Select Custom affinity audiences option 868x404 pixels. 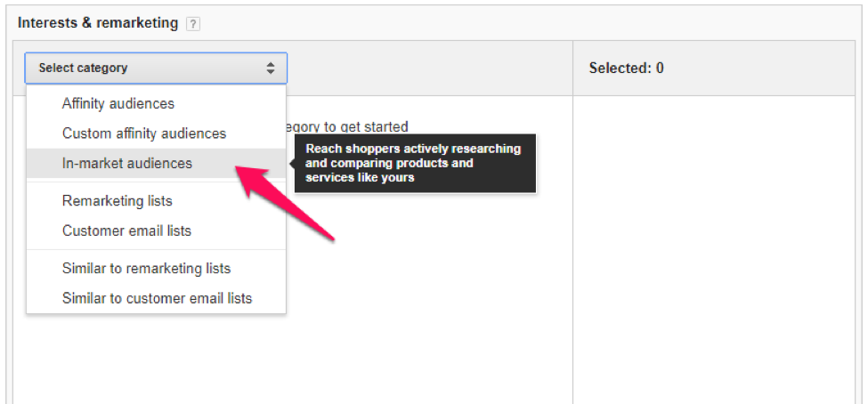[144, 133]
